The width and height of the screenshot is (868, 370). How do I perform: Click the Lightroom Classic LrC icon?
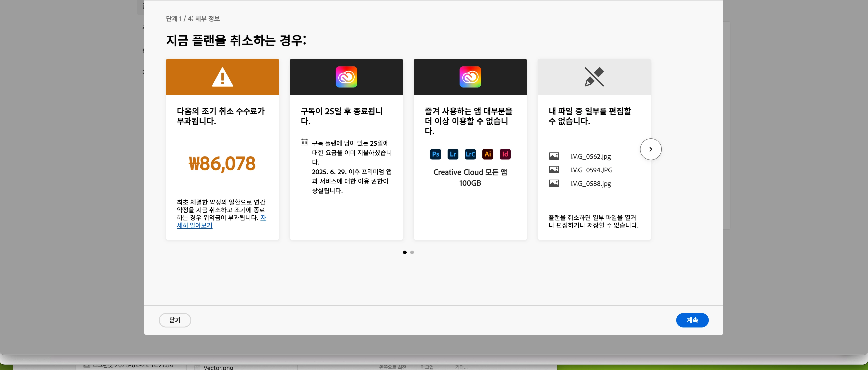tap(470, 154)
